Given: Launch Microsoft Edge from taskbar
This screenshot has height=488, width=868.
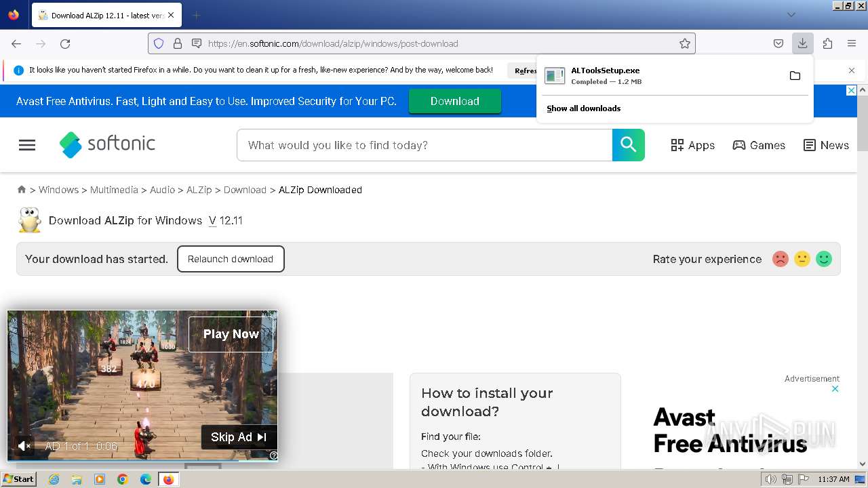Looking at the screenshot, I should pyautogui.click(x=146, y=479).
